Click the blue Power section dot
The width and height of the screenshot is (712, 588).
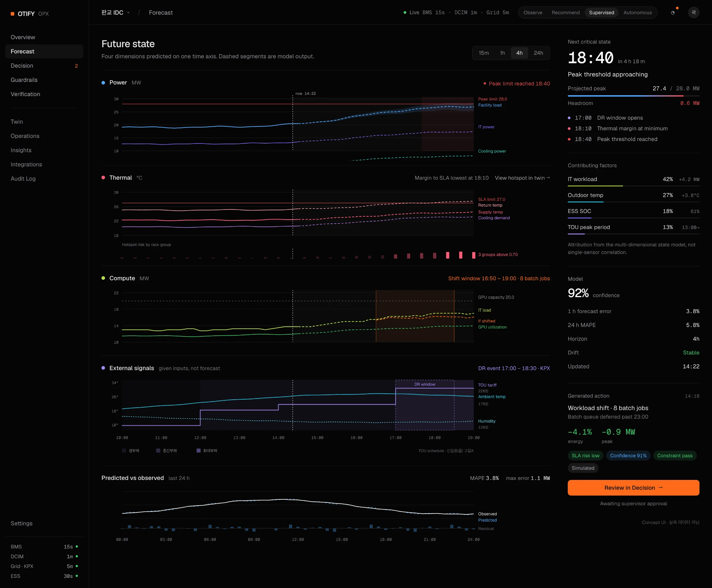[x=103, y=83]
